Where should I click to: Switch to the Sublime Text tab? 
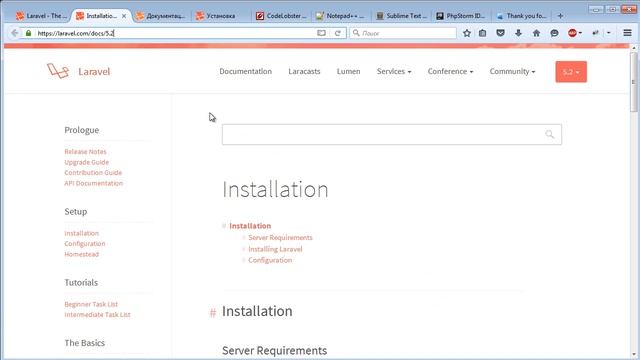401,16
